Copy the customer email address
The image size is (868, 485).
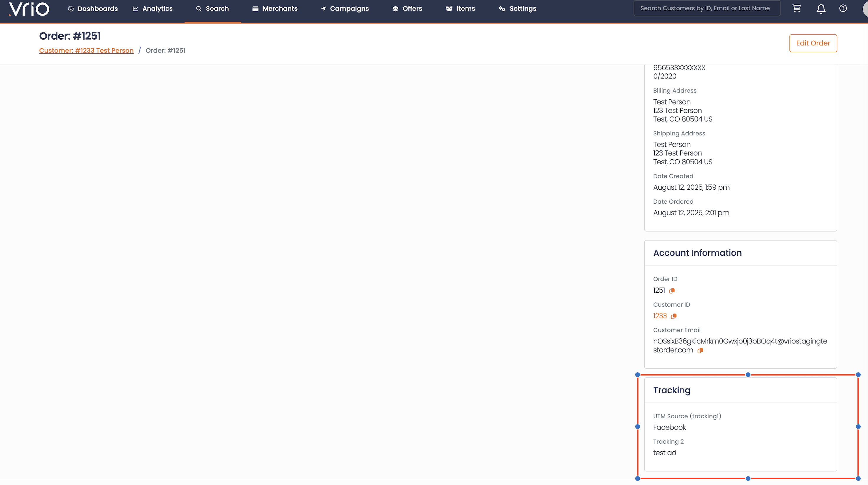coord(700,350)
